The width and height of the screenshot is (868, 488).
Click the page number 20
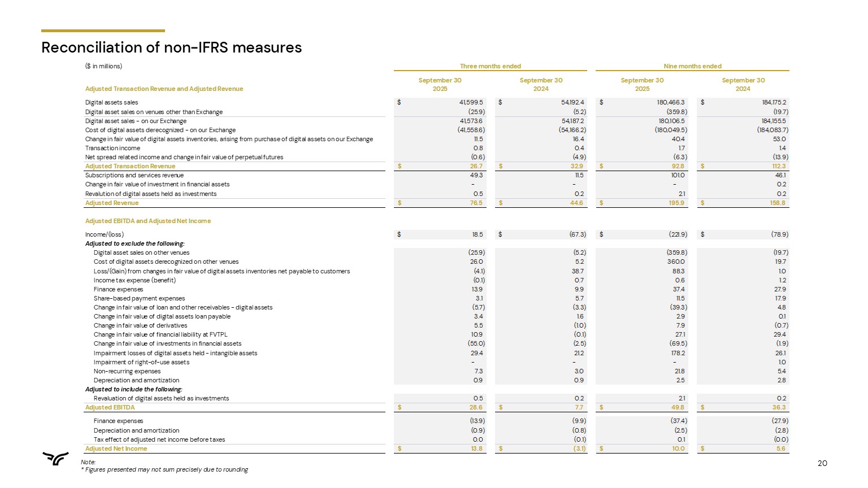point(822,463)
